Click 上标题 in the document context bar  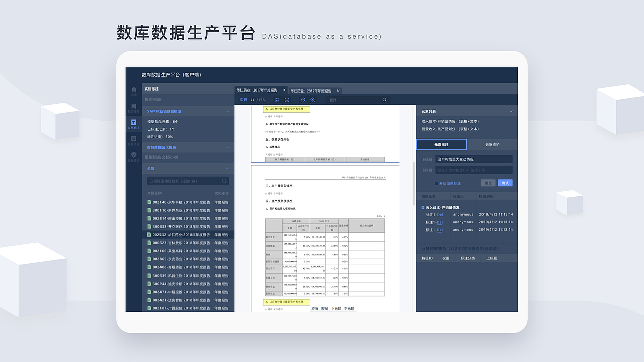click(x=336, y=309)
